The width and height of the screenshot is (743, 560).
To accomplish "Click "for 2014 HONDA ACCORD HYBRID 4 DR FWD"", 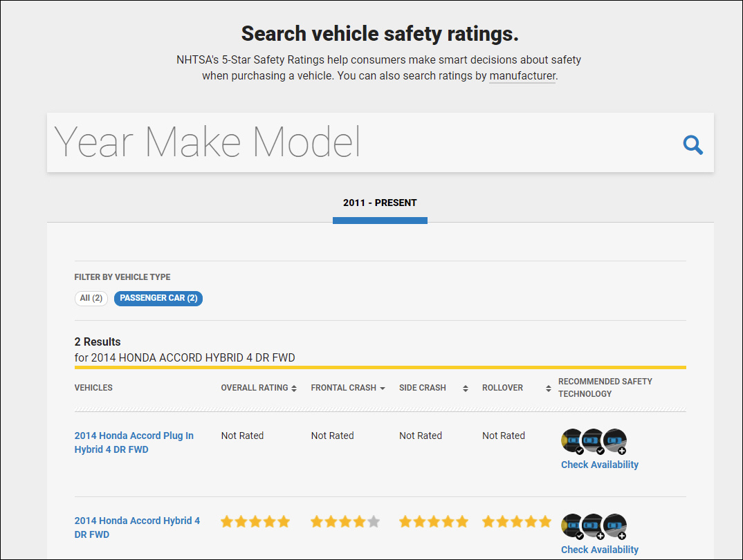I will (x=185, y=358).
